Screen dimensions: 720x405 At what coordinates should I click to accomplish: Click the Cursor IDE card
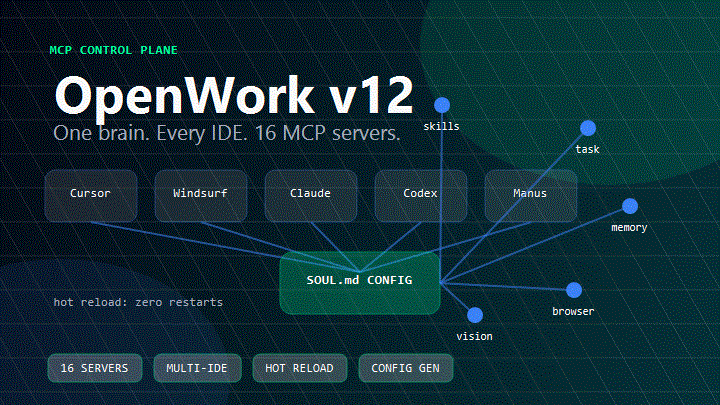[91, 196]
